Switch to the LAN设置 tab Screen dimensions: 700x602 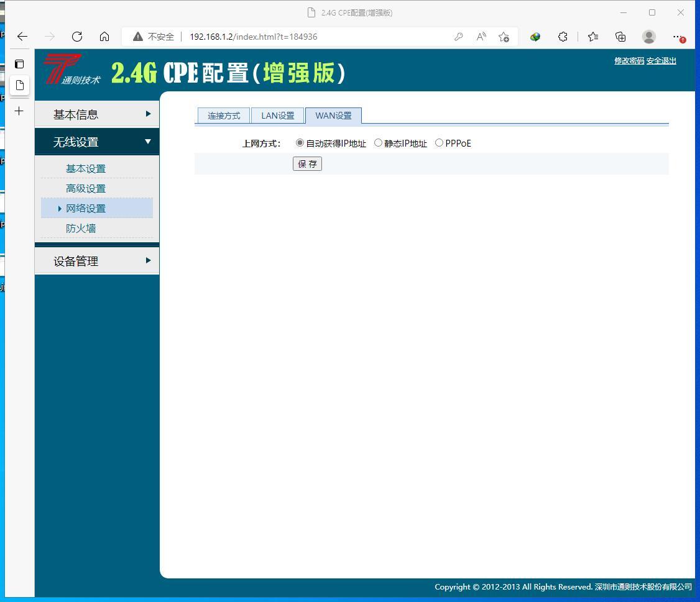278,116
